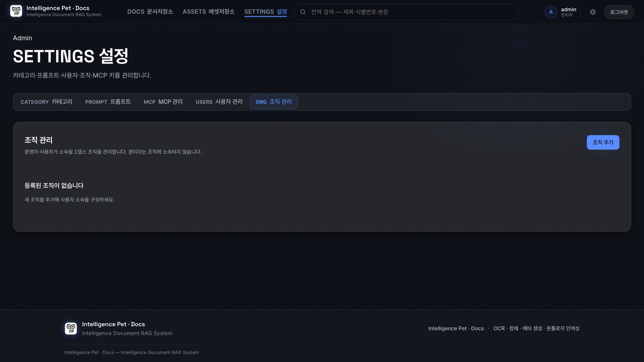
Task: Click the Intelligence Pet logo in header
Action: pyautogui.click(x=16, y=11)
